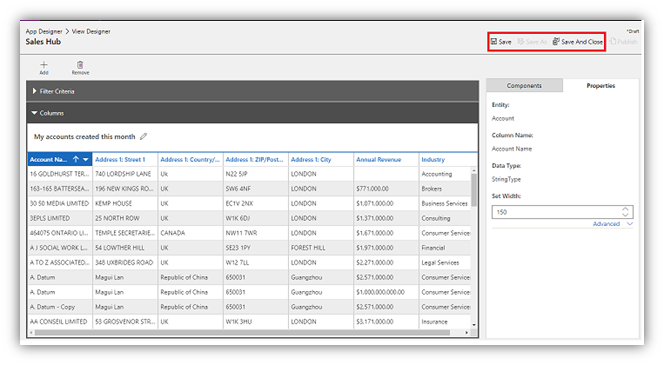Click the Publish button

click(x=623, y=41)
